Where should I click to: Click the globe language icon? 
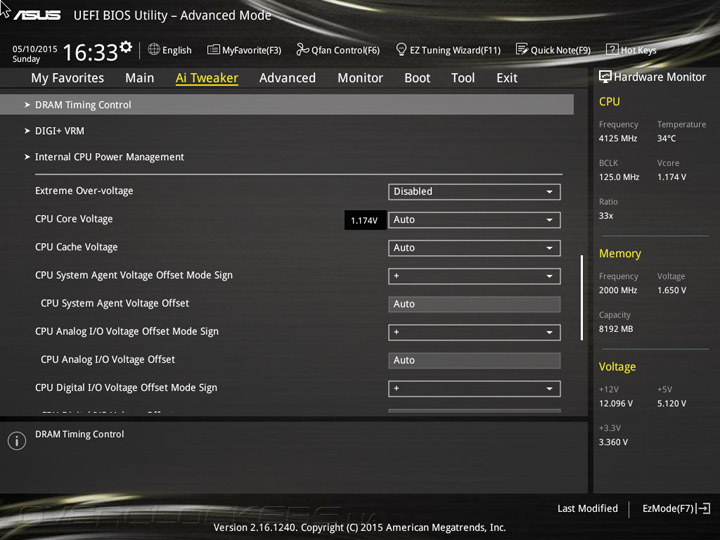coord(154,49)
